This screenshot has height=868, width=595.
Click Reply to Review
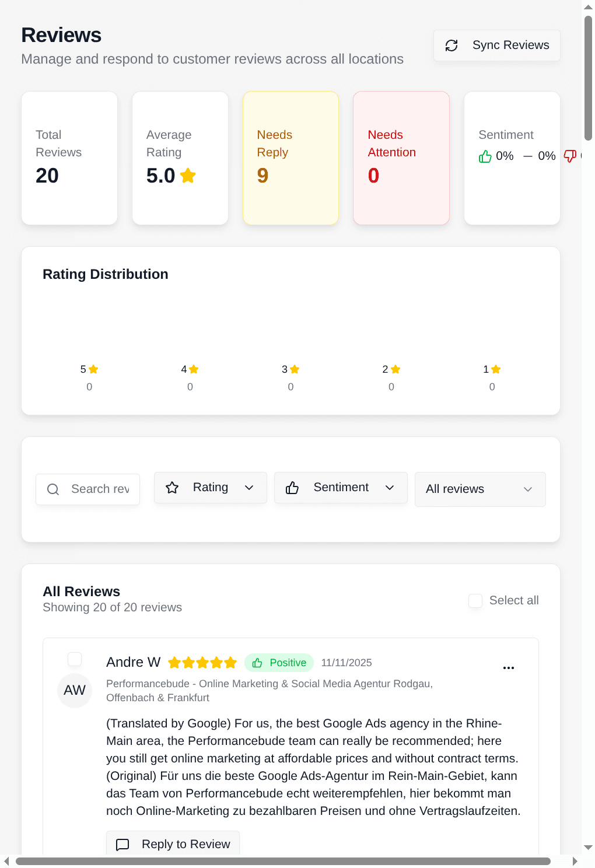173,844
